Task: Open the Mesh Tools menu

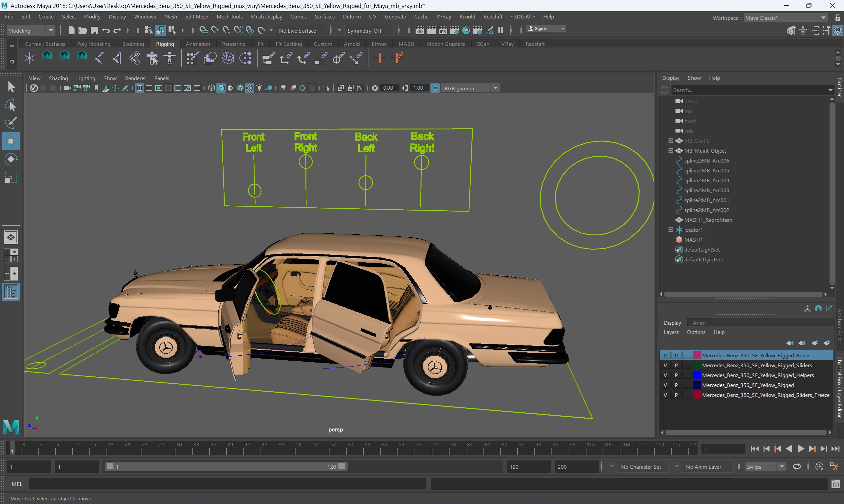Action: click(x=229, y=16)
